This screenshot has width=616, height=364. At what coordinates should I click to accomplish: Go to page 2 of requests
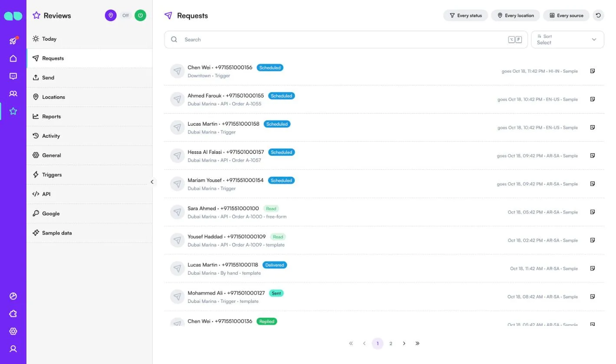pyautogui.click(x=390, y=344)
